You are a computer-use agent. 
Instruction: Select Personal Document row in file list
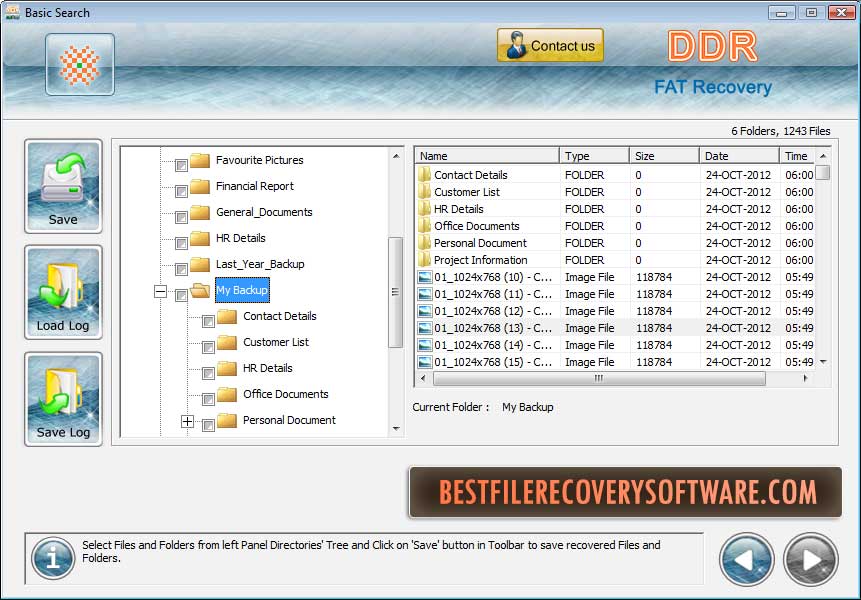pyautogui.click(x=615, y=243)
